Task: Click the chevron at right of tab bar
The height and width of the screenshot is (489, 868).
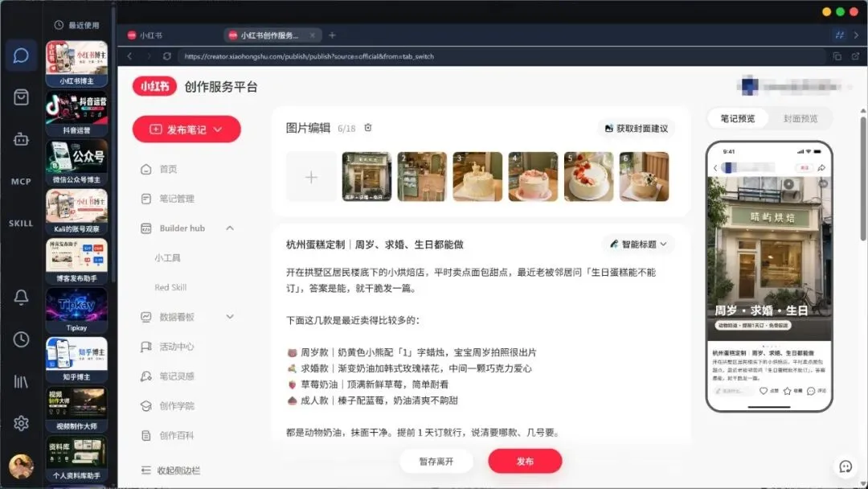Action: click(x=856, y=35)
